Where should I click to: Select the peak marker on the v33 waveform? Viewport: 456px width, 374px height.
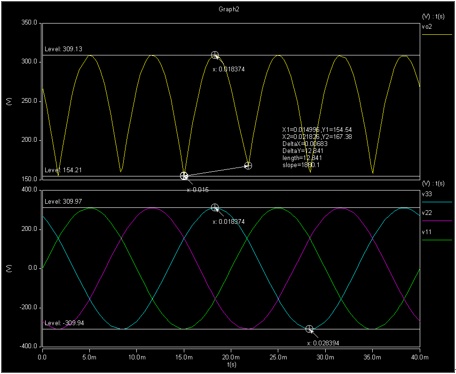tap(215, 207)
